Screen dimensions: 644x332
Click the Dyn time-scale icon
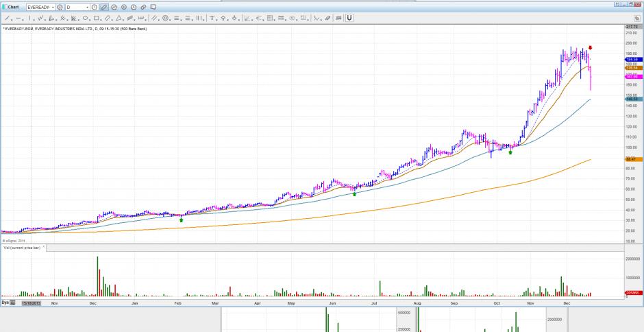pyautogui.click(x=13, y=303)
